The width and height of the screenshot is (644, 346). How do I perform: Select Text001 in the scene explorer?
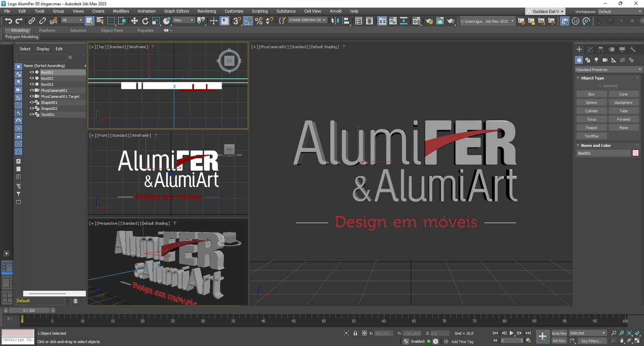coord(48,115)
